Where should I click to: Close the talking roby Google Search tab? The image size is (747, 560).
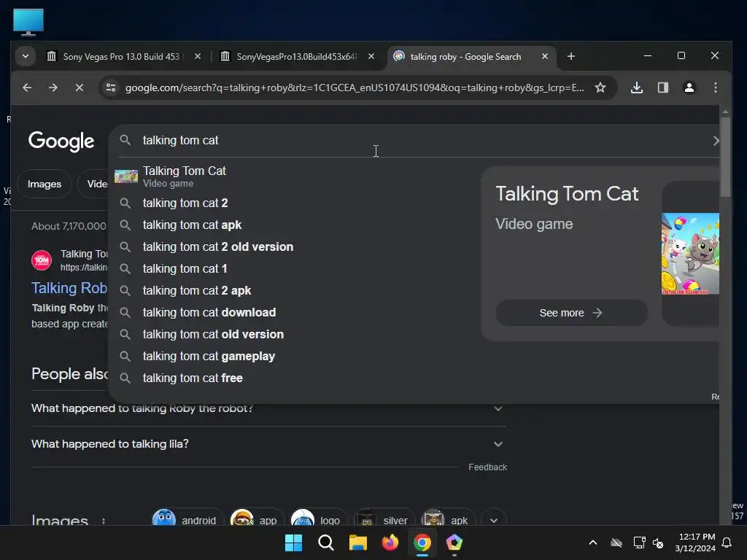coord(544,56)
